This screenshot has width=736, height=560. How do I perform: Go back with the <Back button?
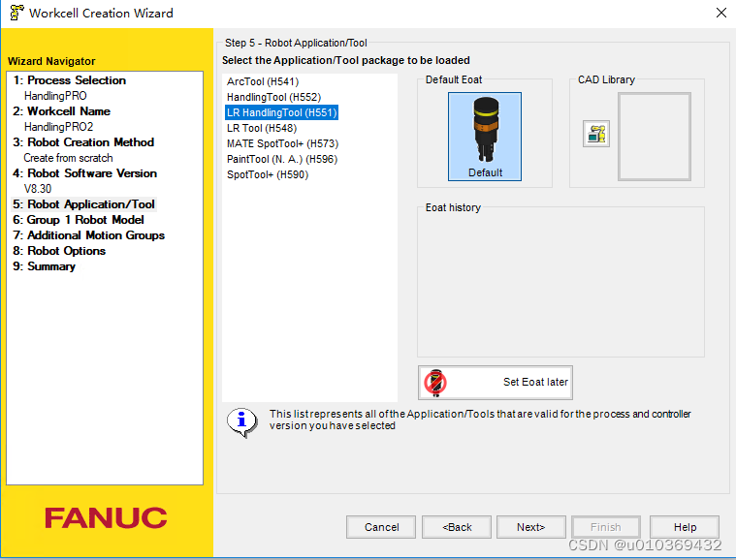click(457, 527)
